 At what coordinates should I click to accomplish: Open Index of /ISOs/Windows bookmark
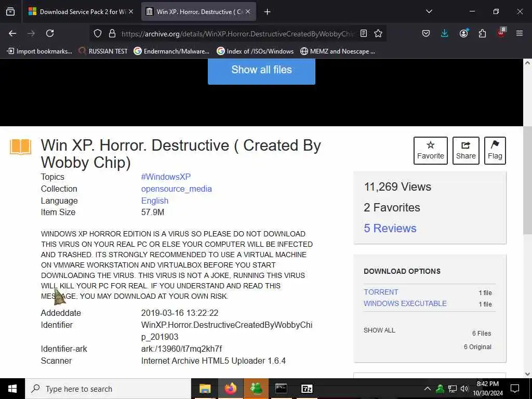[255, 51]
